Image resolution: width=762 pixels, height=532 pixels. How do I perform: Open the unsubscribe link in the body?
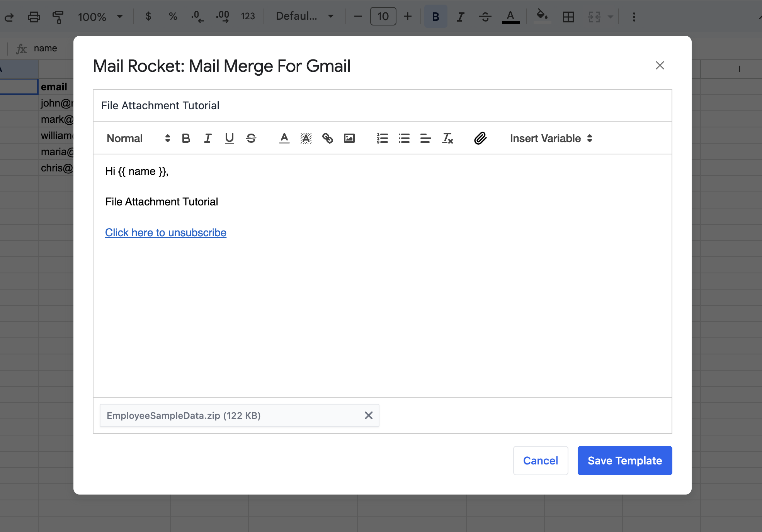[x=166, y=232]
